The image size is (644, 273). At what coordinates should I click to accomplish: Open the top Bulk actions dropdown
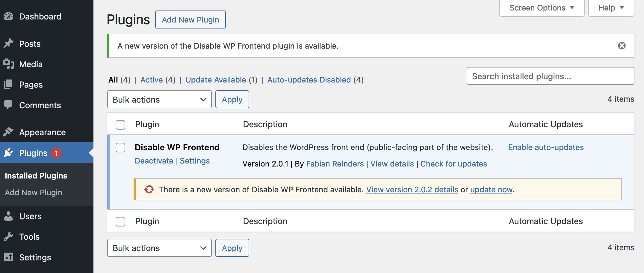click(x=159, y=99)
